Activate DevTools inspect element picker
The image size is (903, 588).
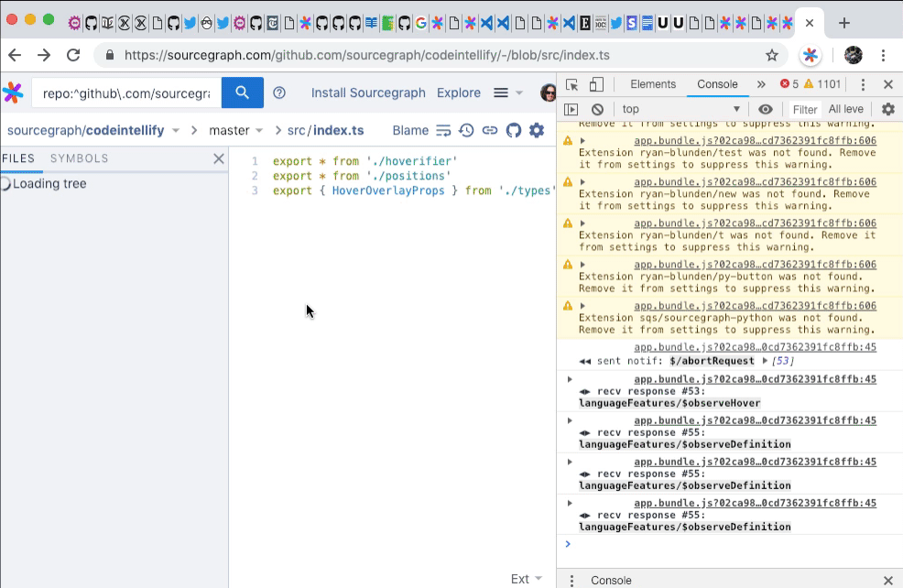[x=571, y=84]
